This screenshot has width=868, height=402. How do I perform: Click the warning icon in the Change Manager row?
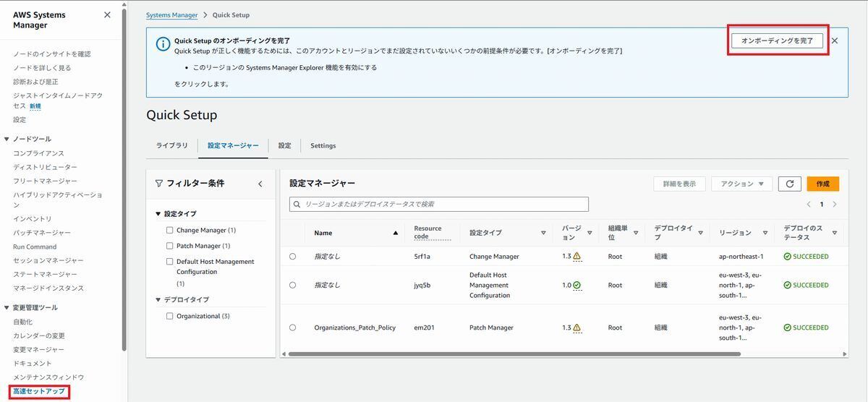[x=576, y=256]
